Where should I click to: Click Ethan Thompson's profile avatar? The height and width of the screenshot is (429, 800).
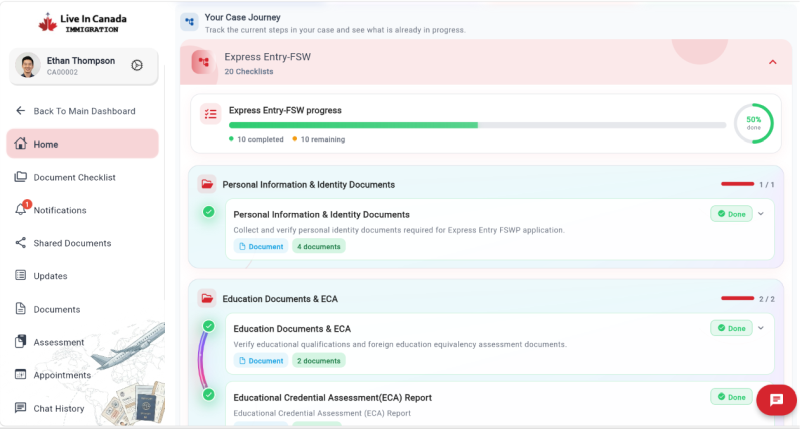click(x=28, y=65)
